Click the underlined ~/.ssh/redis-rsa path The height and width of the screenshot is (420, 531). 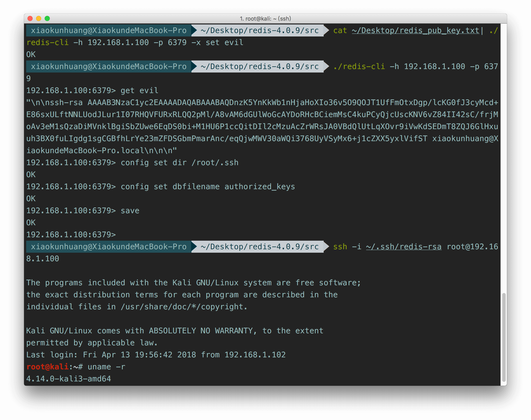404,247
